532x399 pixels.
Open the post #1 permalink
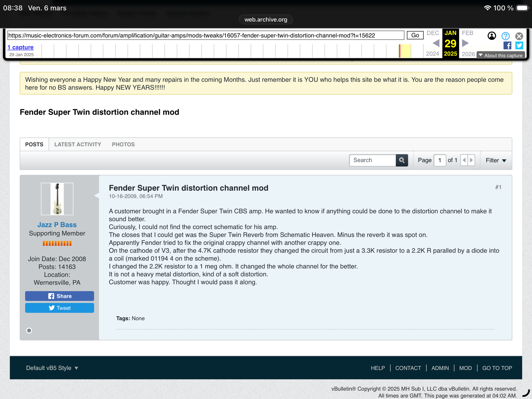click(x=498, y=187)
